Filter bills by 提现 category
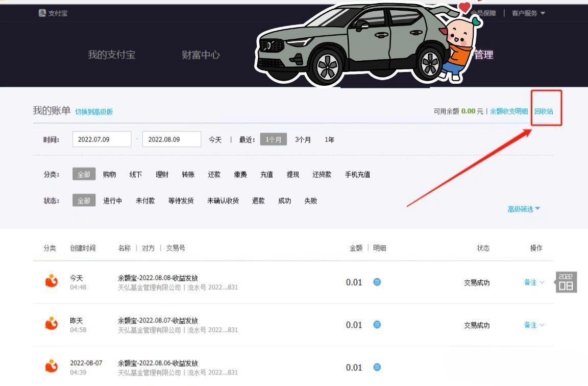This screenshot has width=588, height=386. 293,175
